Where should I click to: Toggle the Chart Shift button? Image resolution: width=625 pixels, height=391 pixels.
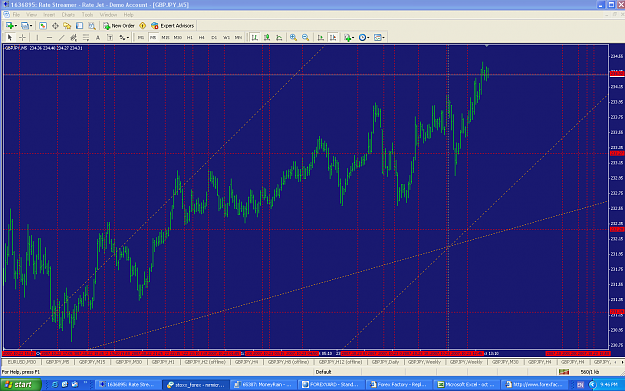pyautogui.click(x=333, y=37)
